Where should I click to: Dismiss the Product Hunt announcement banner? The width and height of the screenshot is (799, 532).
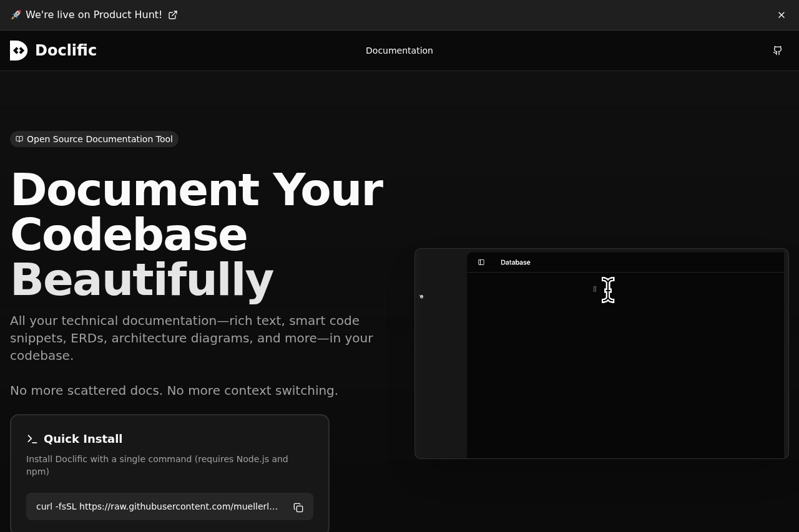coord(782,15)
